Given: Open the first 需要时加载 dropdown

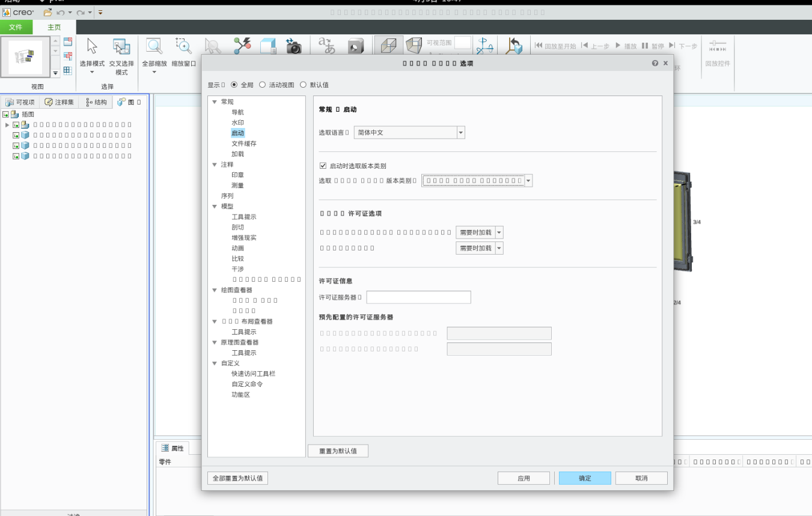Looking at the screenshot, I should [x=499, y=232].
